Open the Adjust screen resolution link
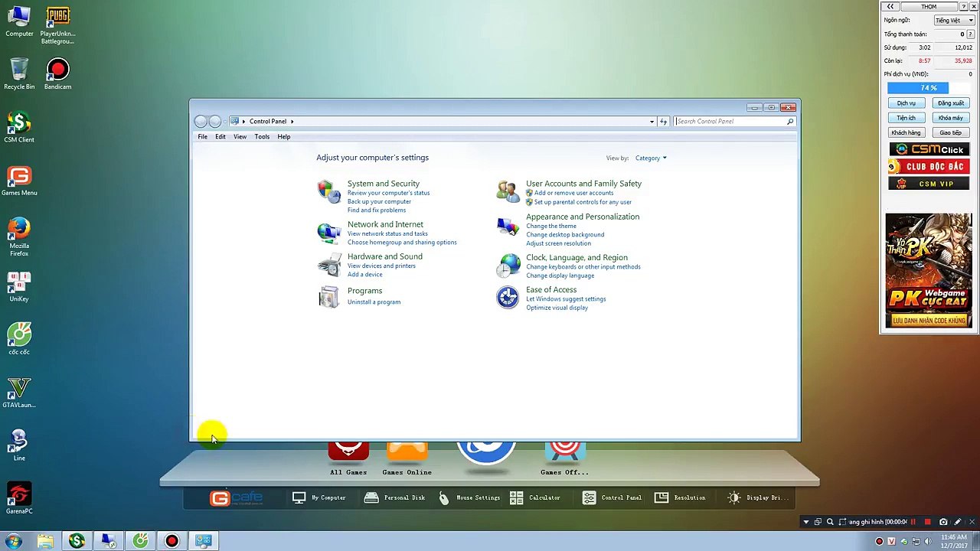The image size is (980, 551). coord(558,243)
